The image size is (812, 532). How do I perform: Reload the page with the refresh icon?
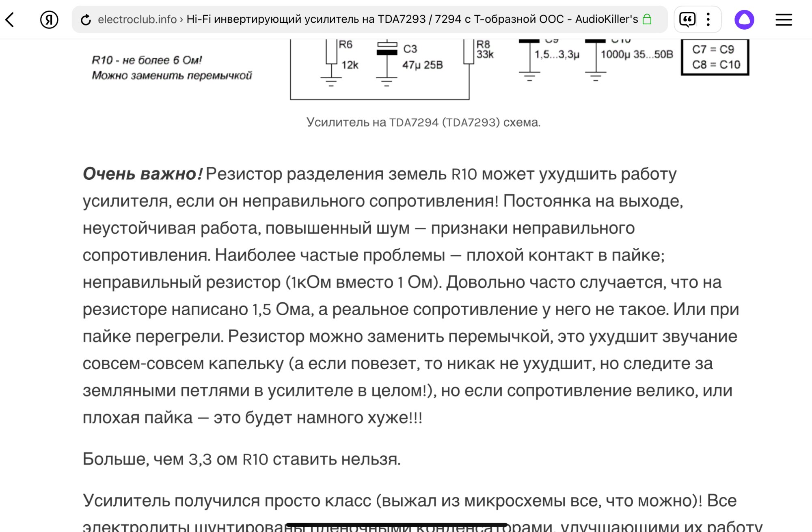(x=86, y=19)
